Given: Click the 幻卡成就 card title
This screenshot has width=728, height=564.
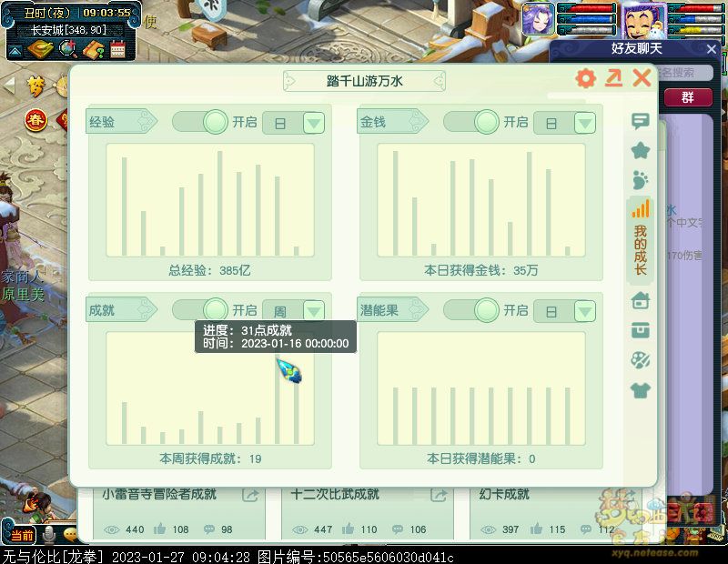Looking at the screenshot, I should [504, 494].
